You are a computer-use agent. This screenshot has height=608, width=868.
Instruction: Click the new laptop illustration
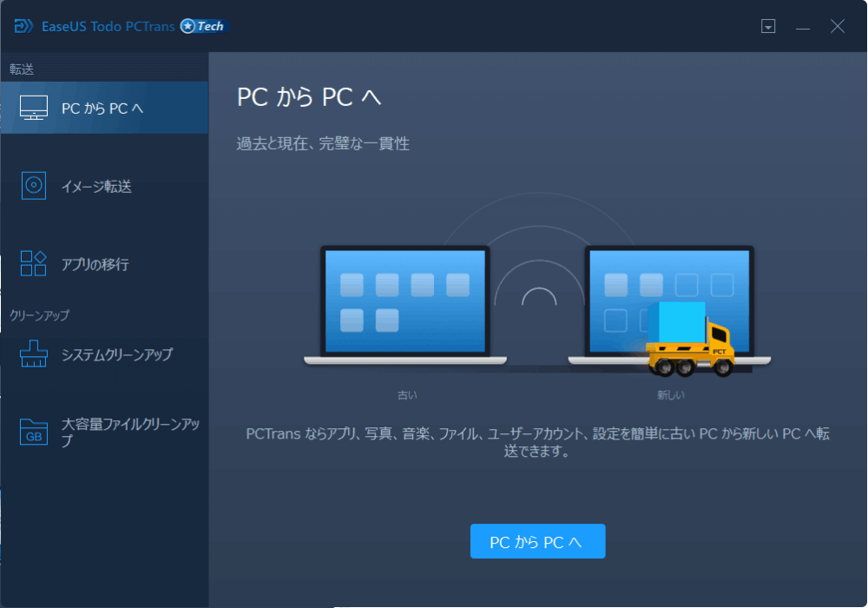click(x=669, y=305)
